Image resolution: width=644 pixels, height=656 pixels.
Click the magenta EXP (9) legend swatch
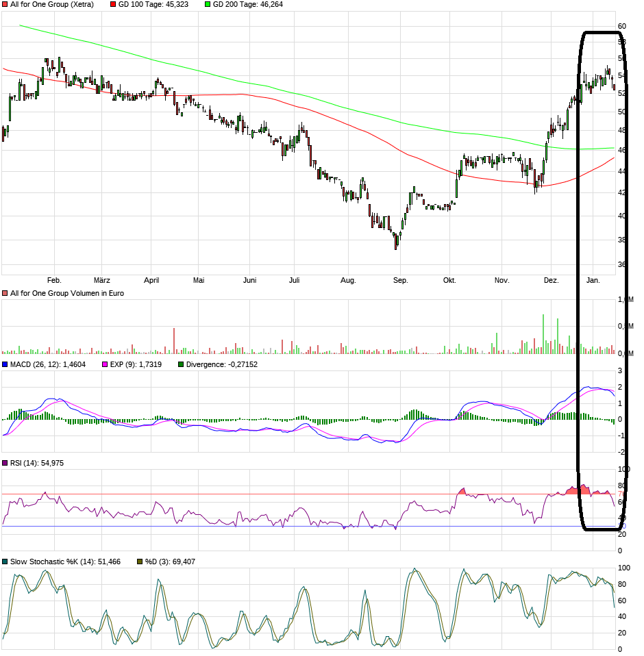(x=105, y=365)
